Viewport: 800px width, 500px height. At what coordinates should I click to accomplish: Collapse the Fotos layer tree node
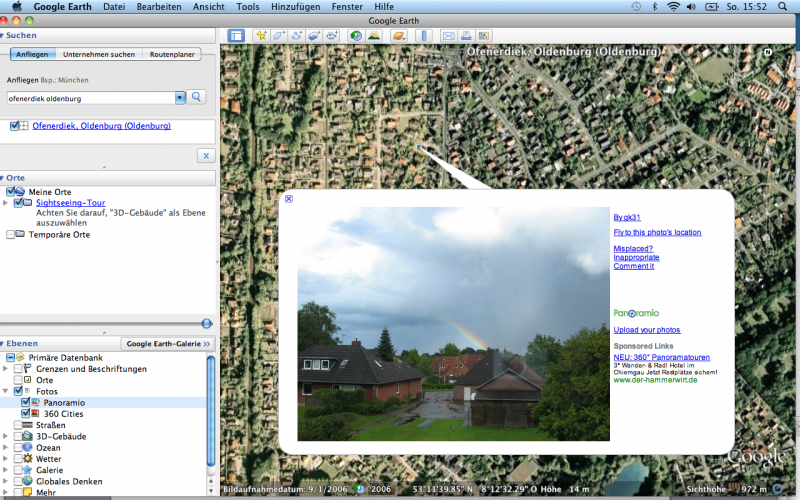[x=7, y=391]
